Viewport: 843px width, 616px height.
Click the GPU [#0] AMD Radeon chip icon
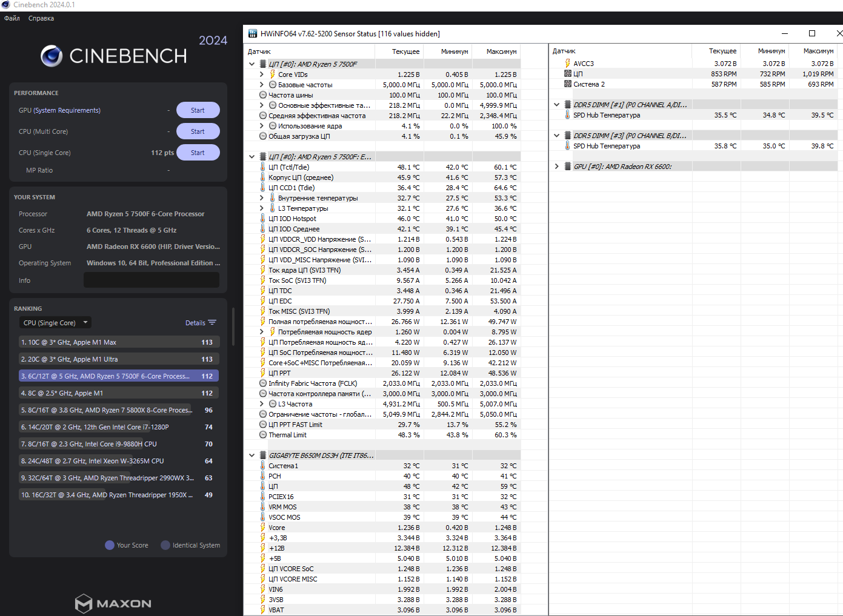click(568, 166)
